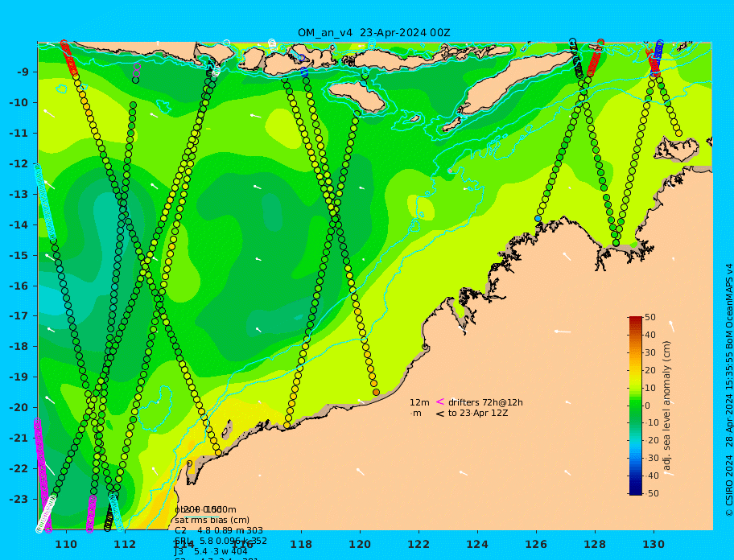Click the 'adj. sea level anomaly (cm)' label
This screenshot has width=734, height=560.
tap(667, 406)
